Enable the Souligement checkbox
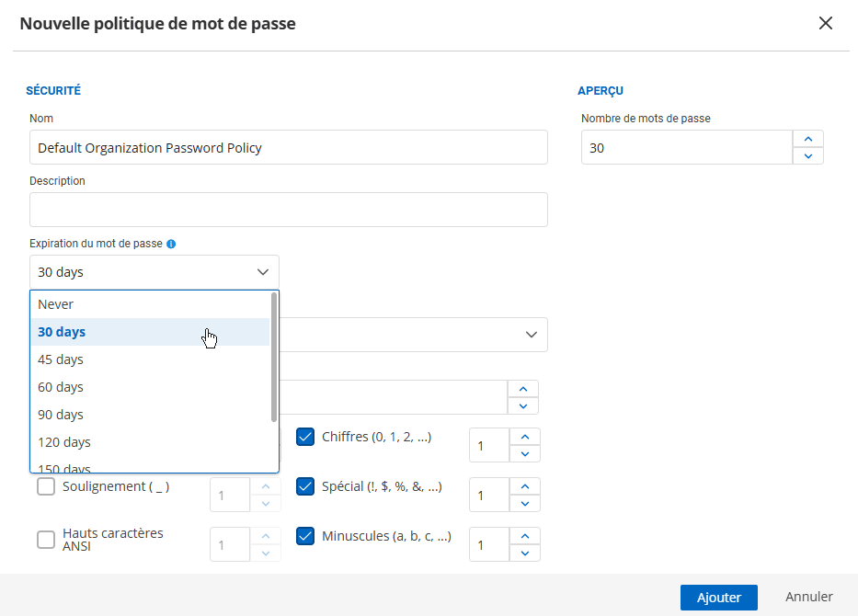Image resolution: width=858 pixels, height=616 pixels. [46, 485]
